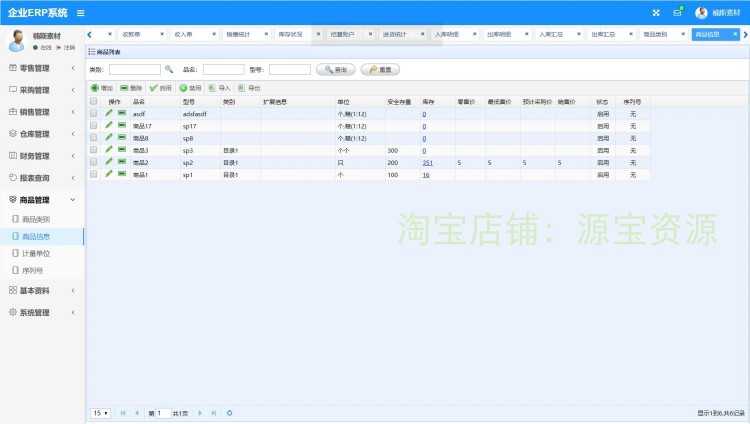Image resolution: width=750 pixels, height=424 pixels.
Task: Expand the 销售管理 sidebar menu
Action: [x=42, y=112]
